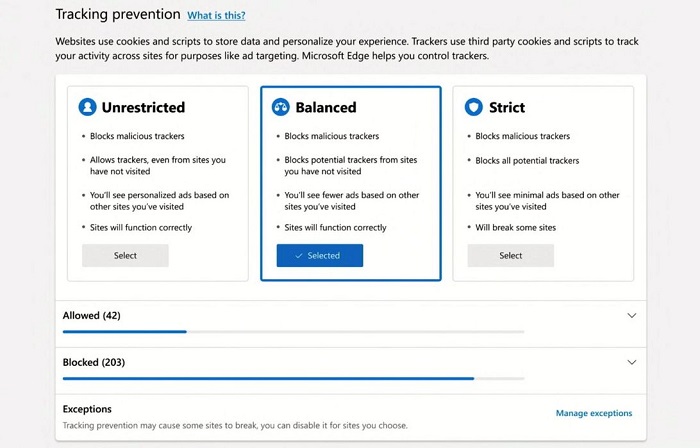
Task: Click the Allowed trackers progress bar
Action: [x=293, y=332]
